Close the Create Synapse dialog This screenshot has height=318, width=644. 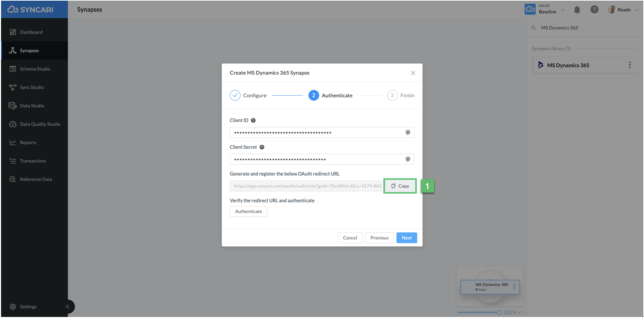click(413, 73)
